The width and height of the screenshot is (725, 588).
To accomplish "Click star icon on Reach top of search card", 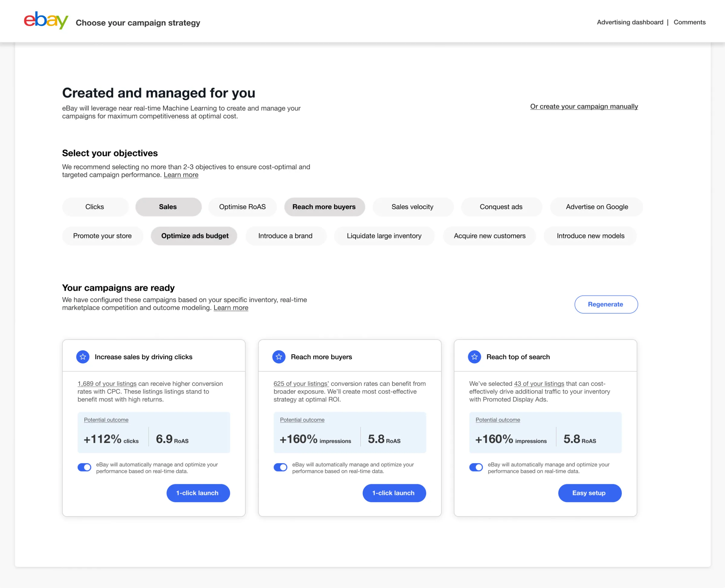I will tap(475, 357).
